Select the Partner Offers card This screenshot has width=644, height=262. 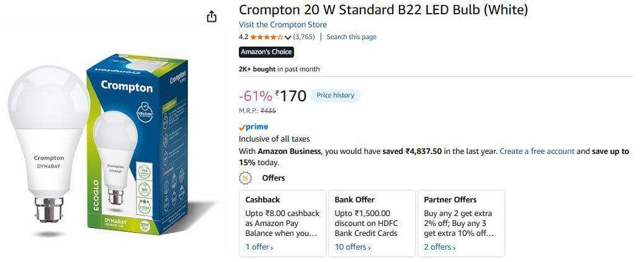click(461, 224)
